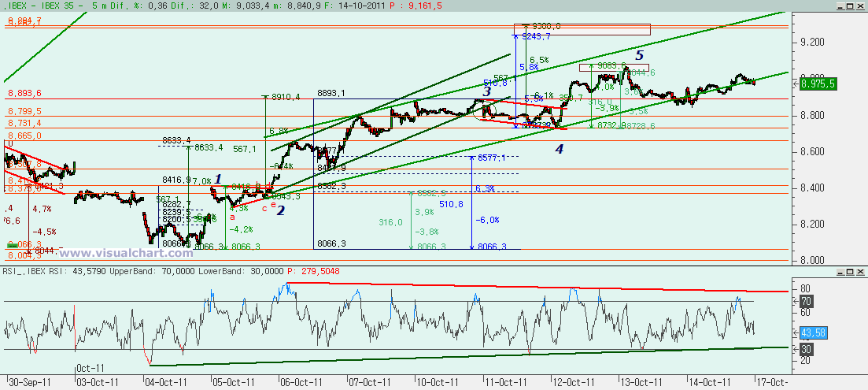
Task: Minimize the IBEX 35 price chart pane
Action: [840, 6]
